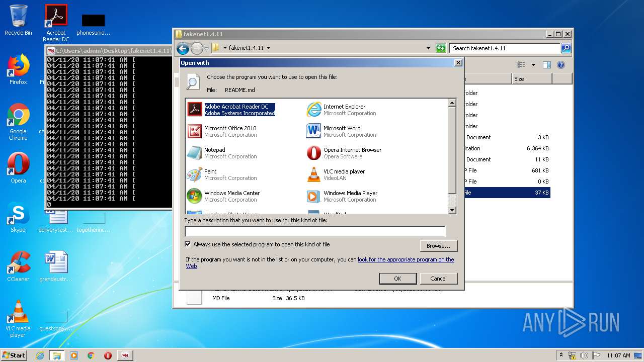644x362 pixels.
Task: Click Browse... button
Action: pos(438,246)
